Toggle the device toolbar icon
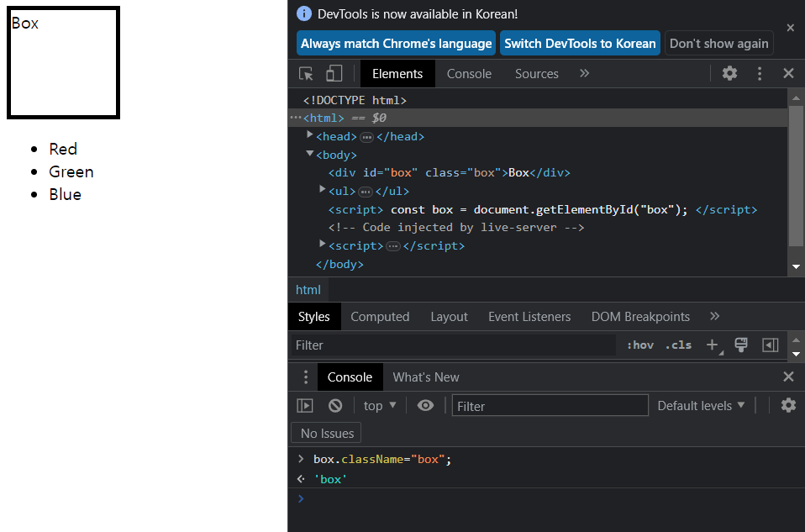The width and height of the screenshot is (805, 532). pos(334,73)
